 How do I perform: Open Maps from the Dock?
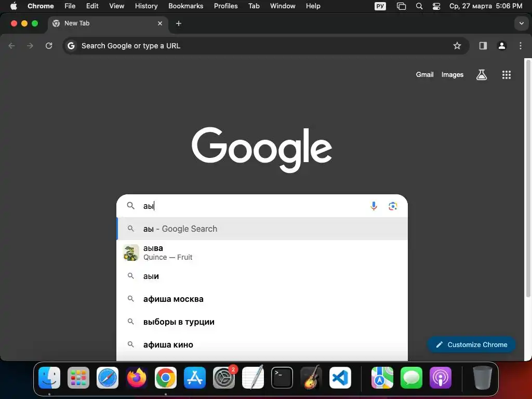[x=382, y=378]
